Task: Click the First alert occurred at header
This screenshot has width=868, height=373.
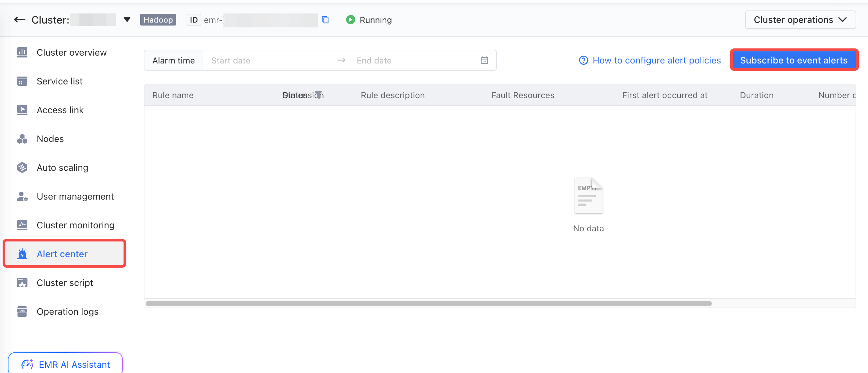Action: 664,95
